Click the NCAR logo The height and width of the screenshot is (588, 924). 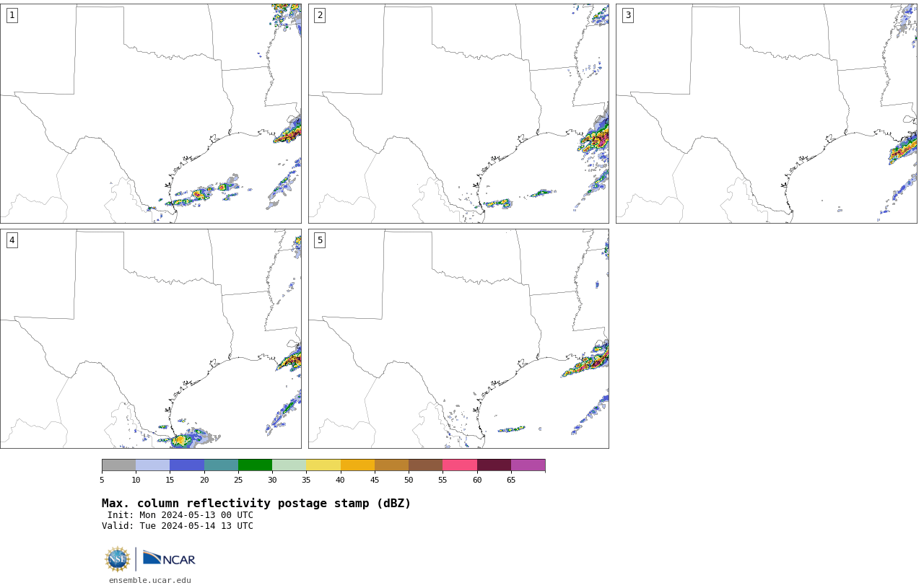click(x=169, y=558)
